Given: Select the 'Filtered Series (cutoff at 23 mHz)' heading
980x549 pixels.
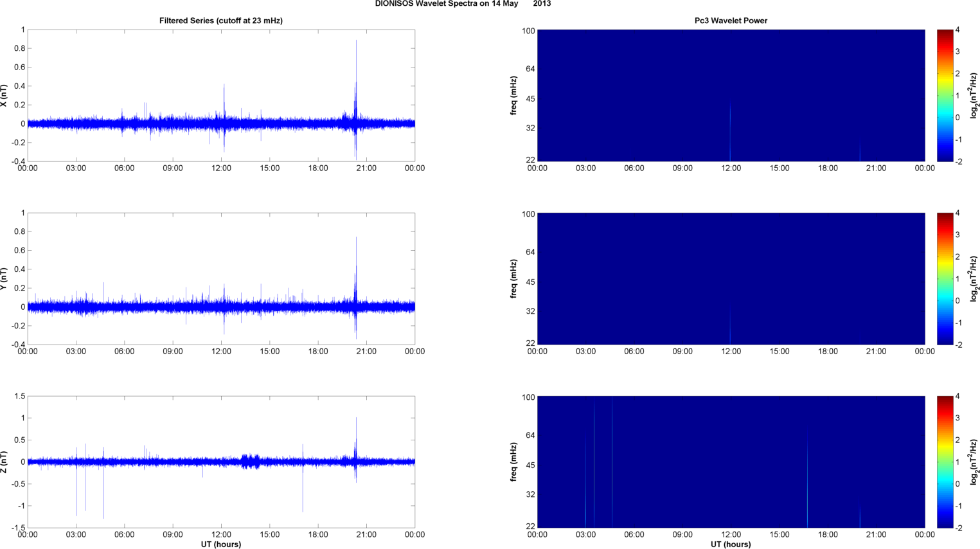Looking at the screenshot, I should coord(221,21).
